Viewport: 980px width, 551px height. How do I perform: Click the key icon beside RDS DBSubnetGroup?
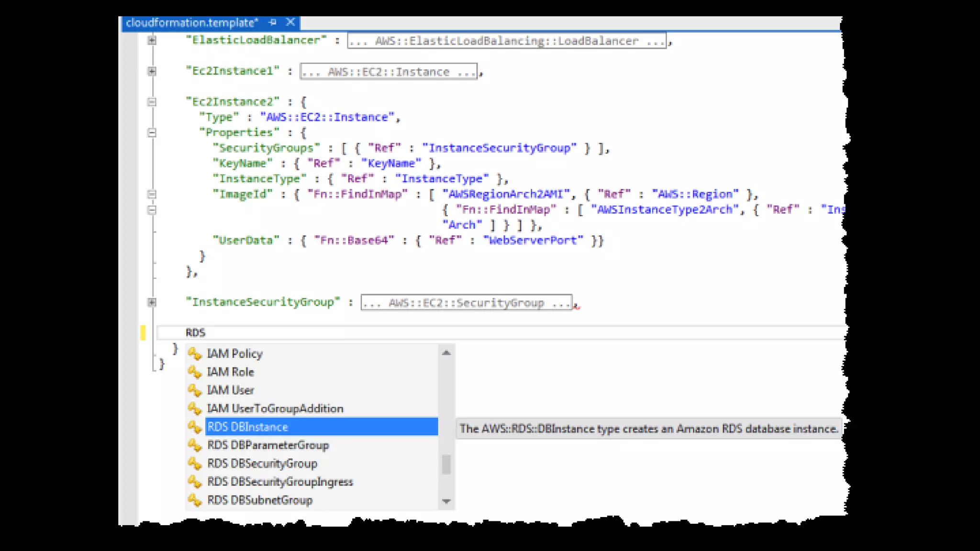point(194,500)
